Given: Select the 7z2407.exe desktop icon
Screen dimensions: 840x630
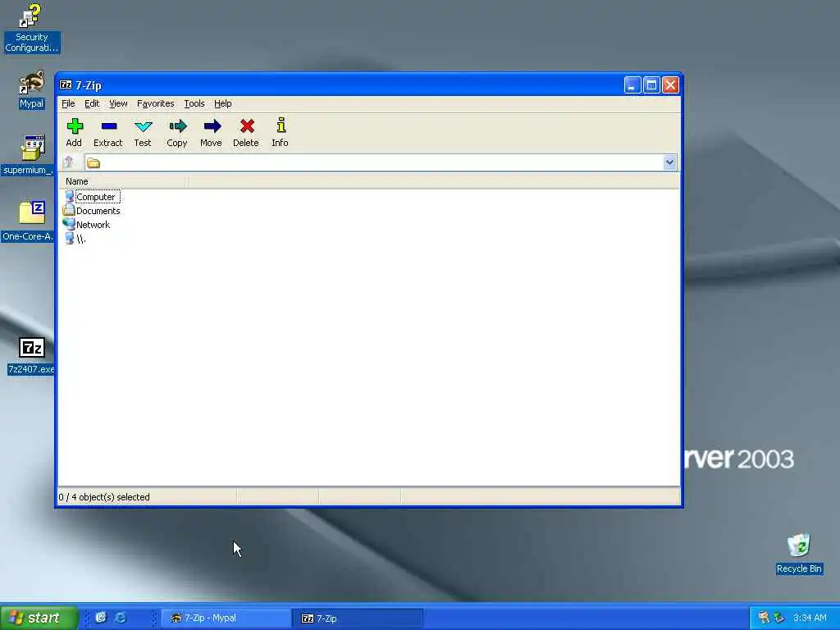Looking at the screenshot, I should pos(31,355).
